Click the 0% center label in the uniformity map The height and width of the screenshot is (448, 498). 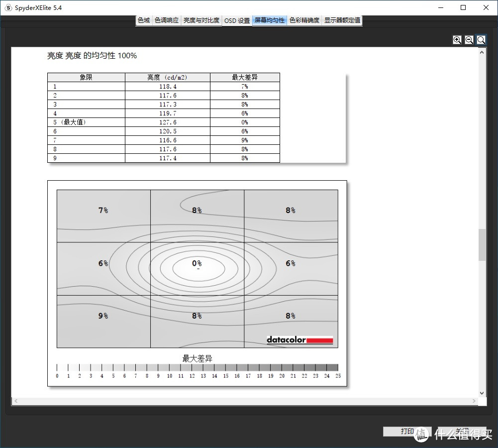click(197, 263)
